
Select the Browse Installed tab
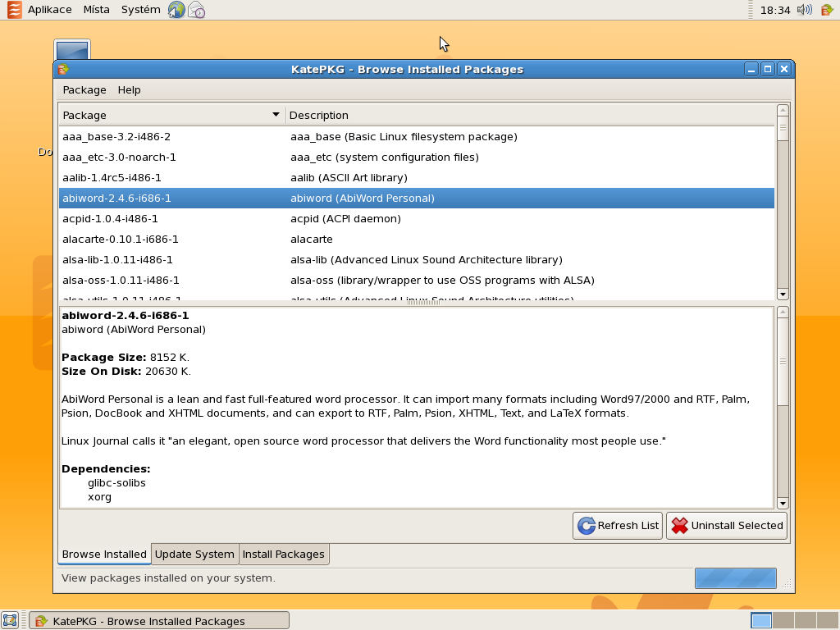(x=104, y=554)
